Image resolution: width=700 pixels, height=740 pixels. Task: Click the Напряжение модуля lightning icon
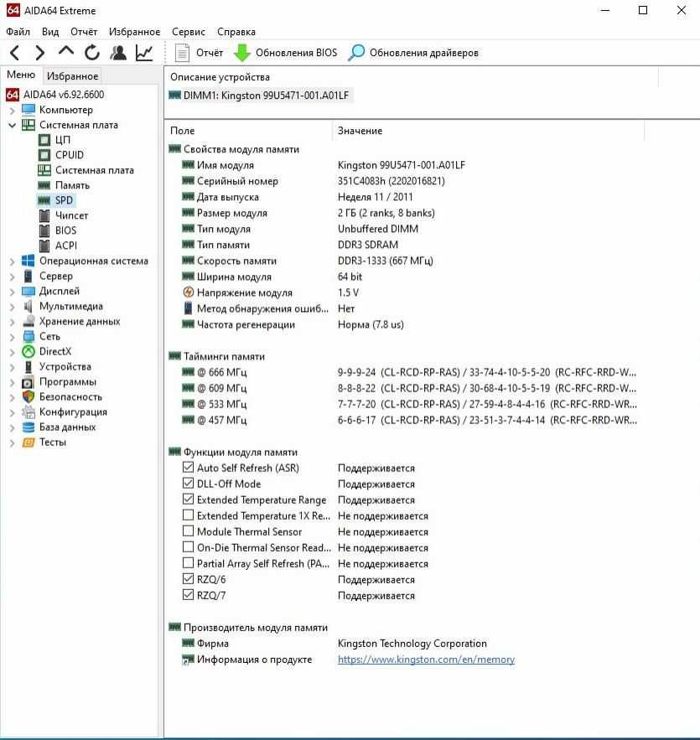(189, 292)
